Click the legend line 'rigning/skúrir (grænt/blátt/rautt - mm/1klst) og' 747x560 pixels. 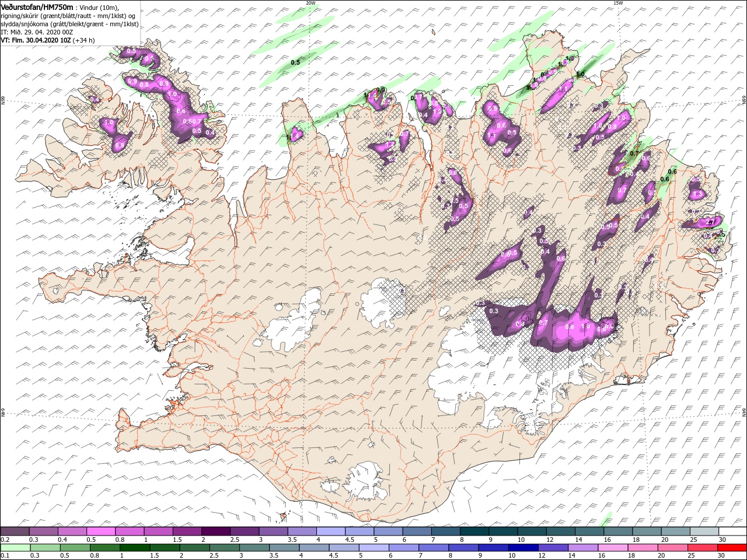click(68, 16)
